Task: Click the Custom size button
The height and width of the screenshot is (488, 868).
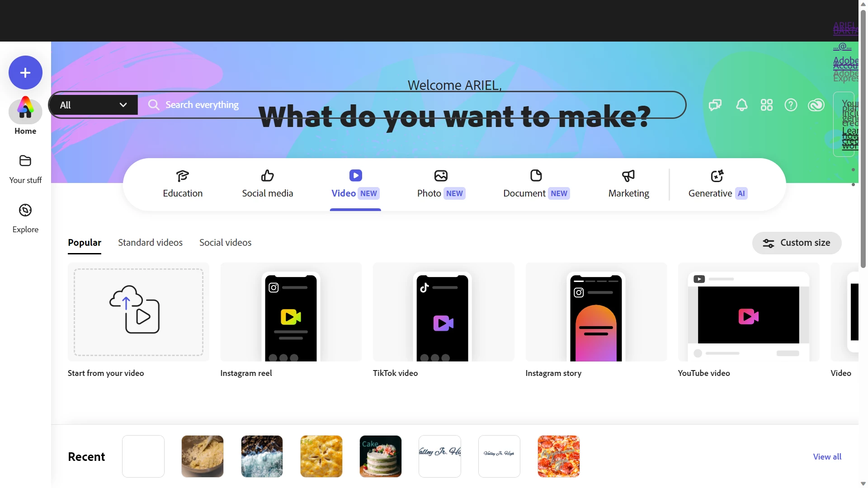Action: (797, 243)
